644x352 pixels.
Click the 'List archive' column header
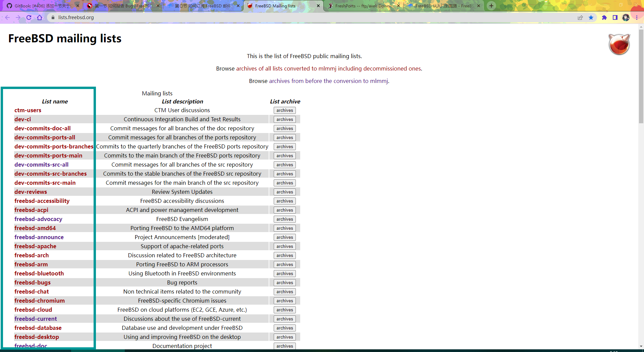tap(285, 101)
